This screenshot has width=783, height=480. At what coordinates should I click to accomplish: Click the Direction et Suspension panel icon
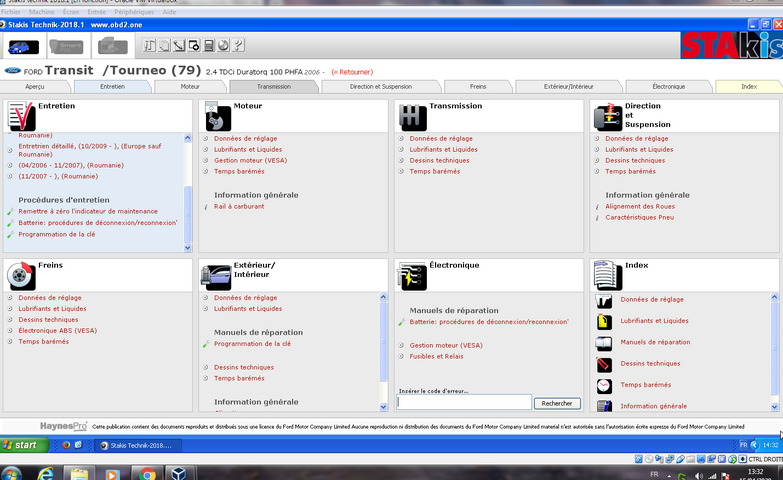pos(608,117)
